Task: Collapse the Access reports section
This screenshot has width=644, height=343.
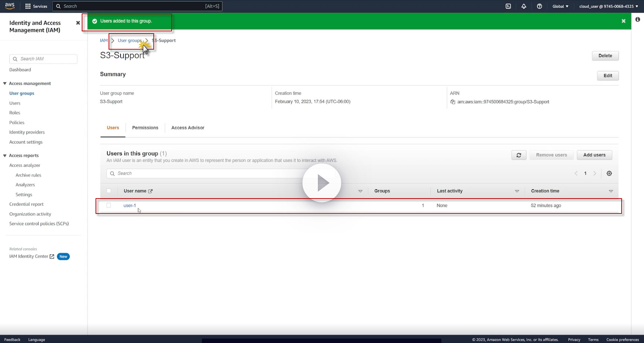Action: pyautogui.click(x=5, y=156)
